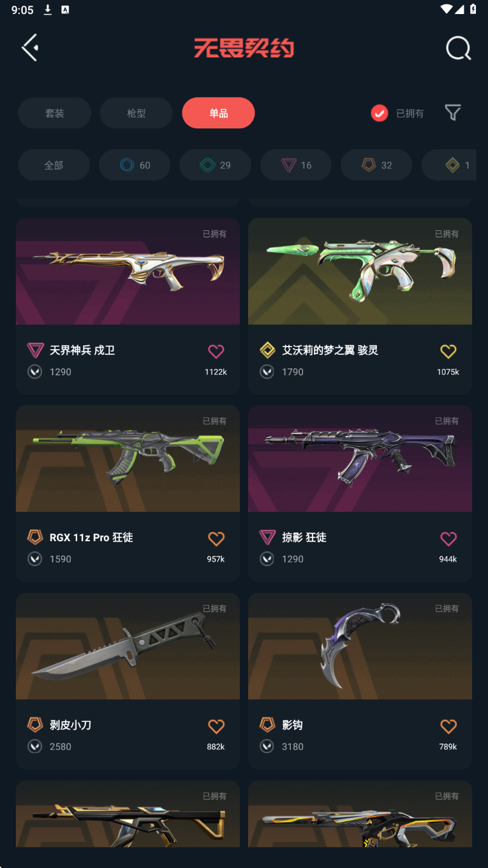Tap the heart icon on 影钩
The image size is (488, 868).
(x=448, y=726)
